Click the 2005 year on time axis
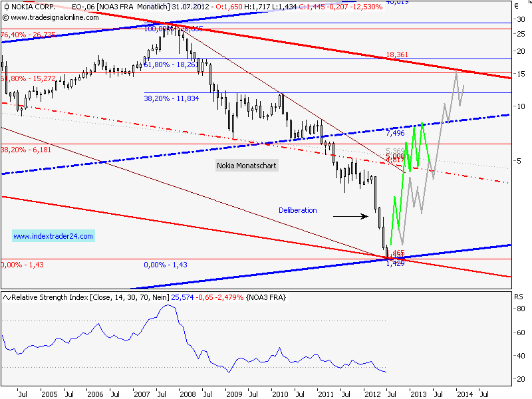Viewport: 532px width, 399px height. 49,394
